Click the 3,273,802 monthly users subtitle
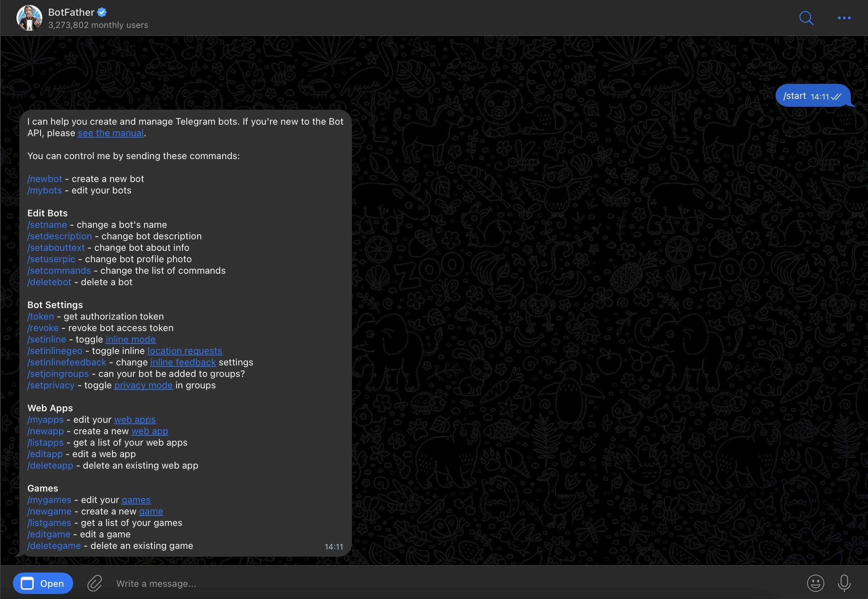Screen dimensions: 868x599 98,25
